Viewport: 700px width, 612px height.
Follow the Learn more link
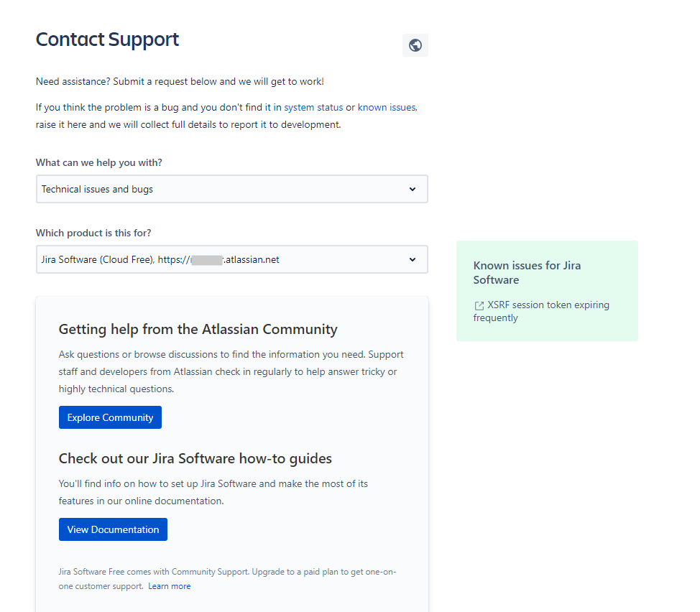(x=169, y=586)
